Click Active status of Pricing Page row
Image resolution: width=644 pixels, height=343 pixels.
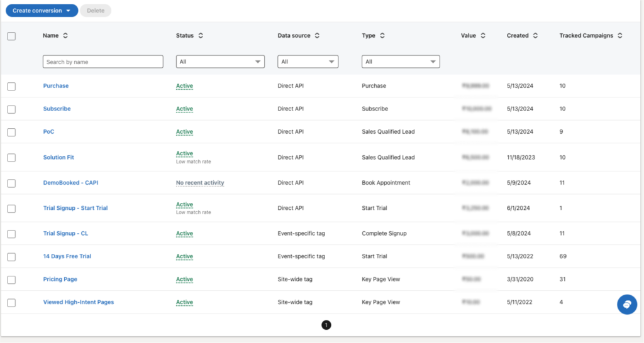[x=184, y=280]
